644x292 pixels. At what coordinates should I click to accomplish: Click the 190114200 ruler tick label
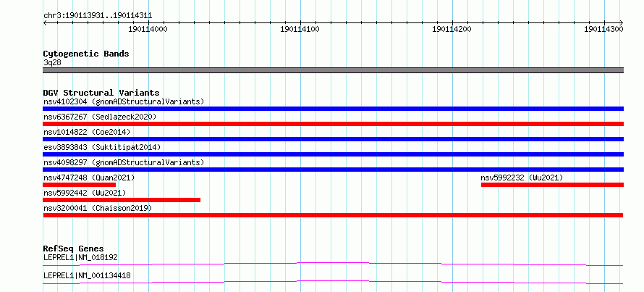[452, 29]
